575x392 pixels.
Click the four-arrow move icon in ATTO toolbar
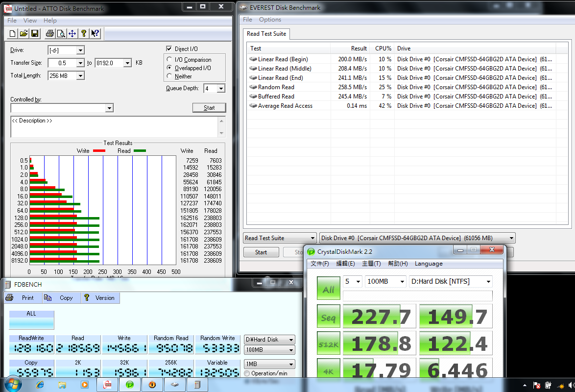tap(72, 34)
